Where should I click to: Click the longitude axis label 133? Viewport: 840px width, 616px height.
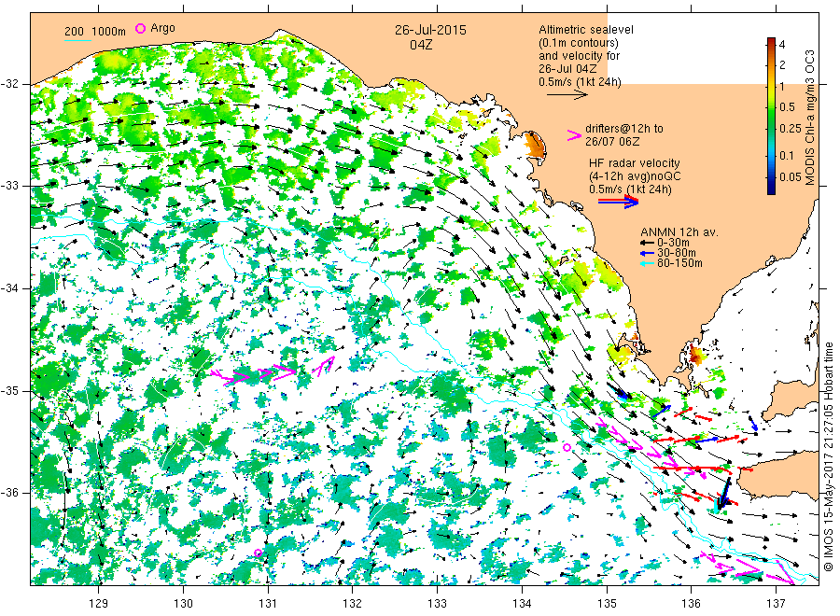pyautogui.click(x=437, y=604)
